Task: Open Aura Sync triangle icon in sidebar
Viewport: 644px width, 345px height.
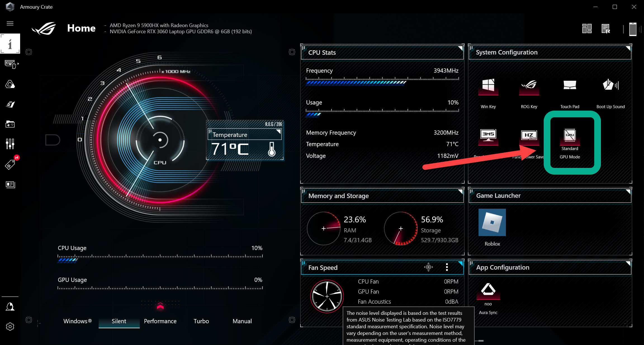Action: coord(10,84)
